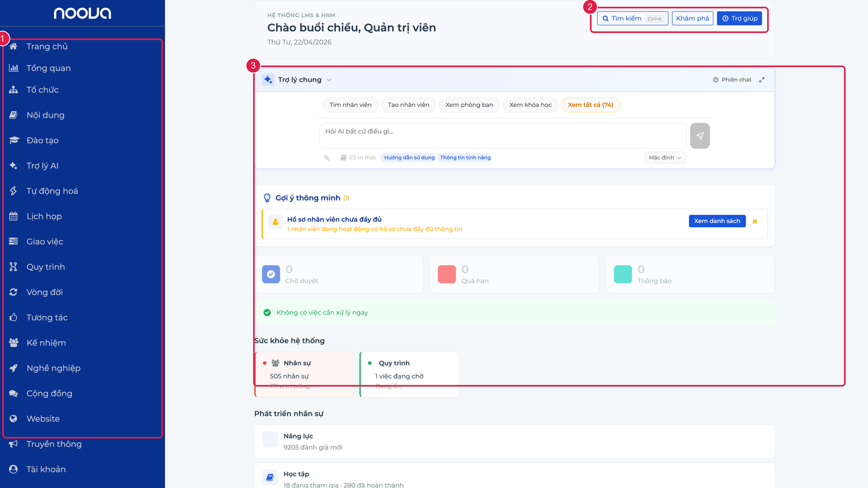Click the Khám phá button
This screenshot has width=868, height=488.
692,18
